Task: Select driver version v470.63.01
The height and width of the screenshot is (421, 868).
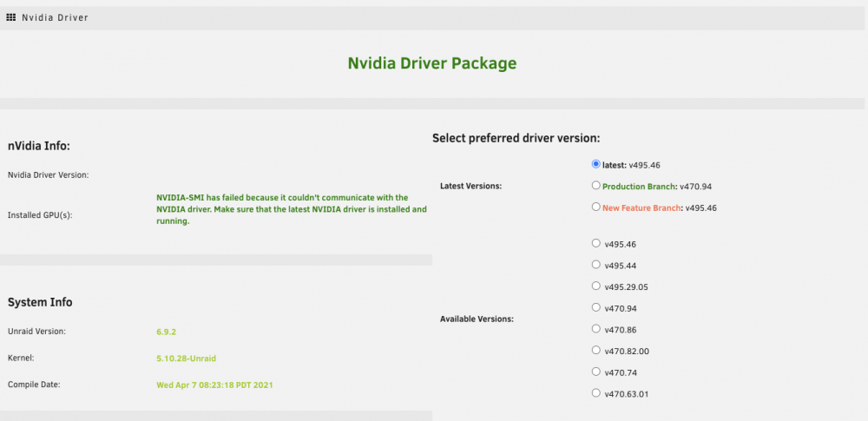Action: click(x=595, y=392)
